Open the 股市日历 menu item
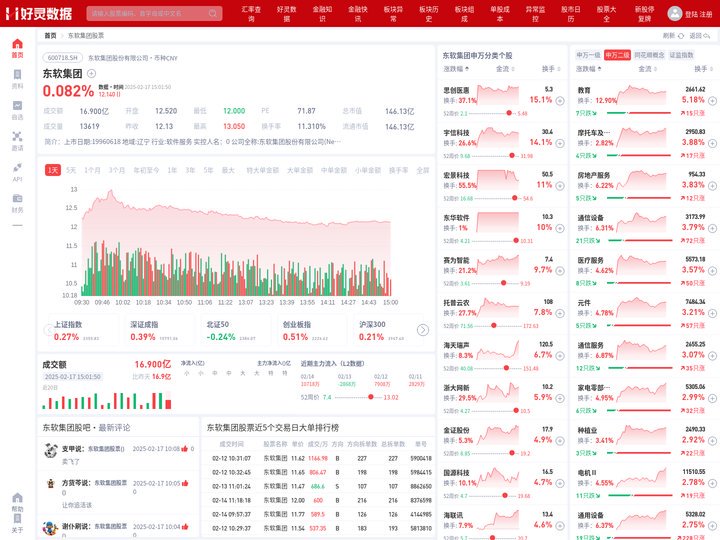The width and height of the screenshot is (720, 540). point(570,14)
